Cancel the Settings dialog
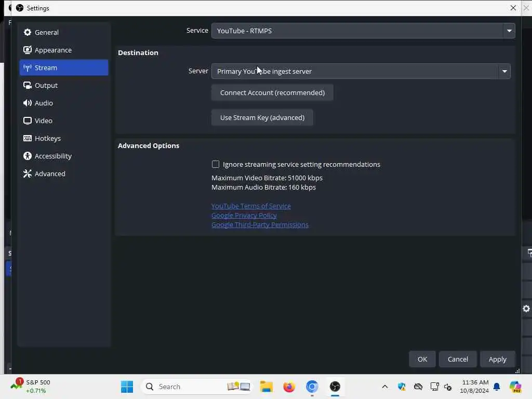 pos(458,359)
